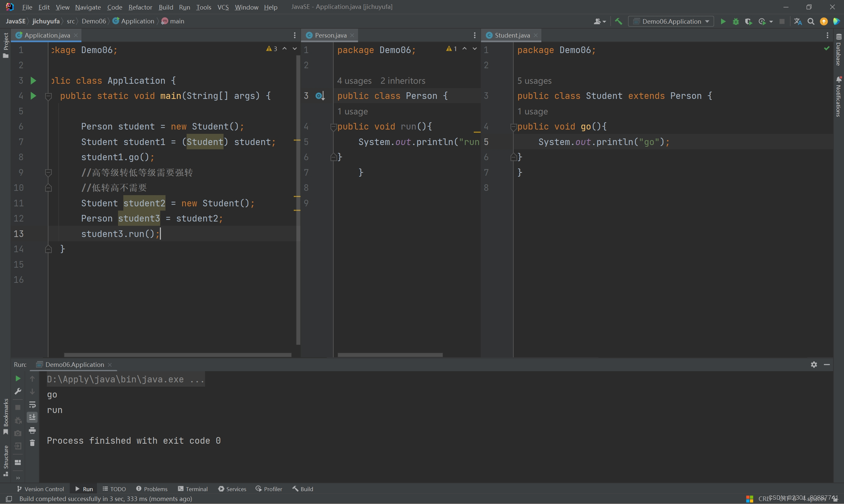Expand more Run panel actions chevrons
The height and width of the screenshot is (504, 844).
(x=18, y=478)
